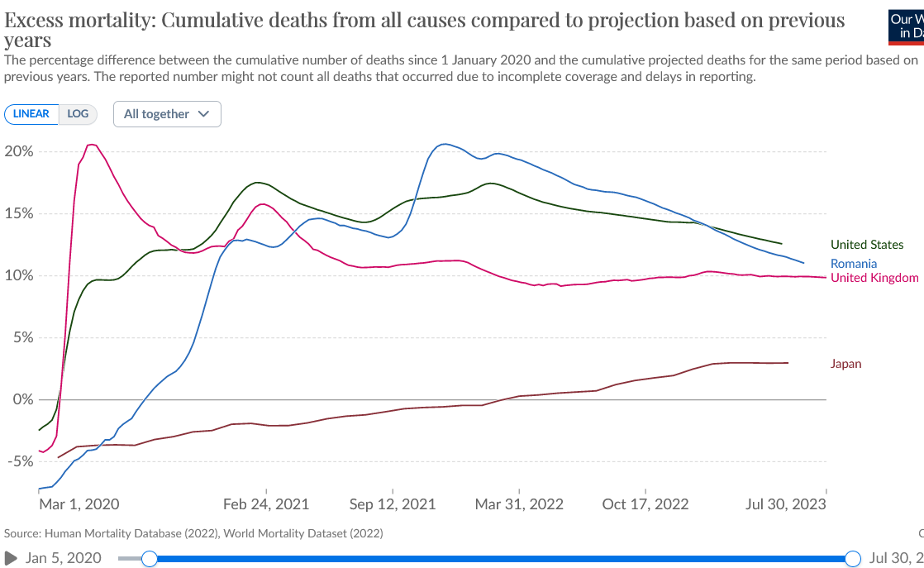This screenshot has width=924, height=568.
Task: Start the timeline play button
Action: coord(11,558)
